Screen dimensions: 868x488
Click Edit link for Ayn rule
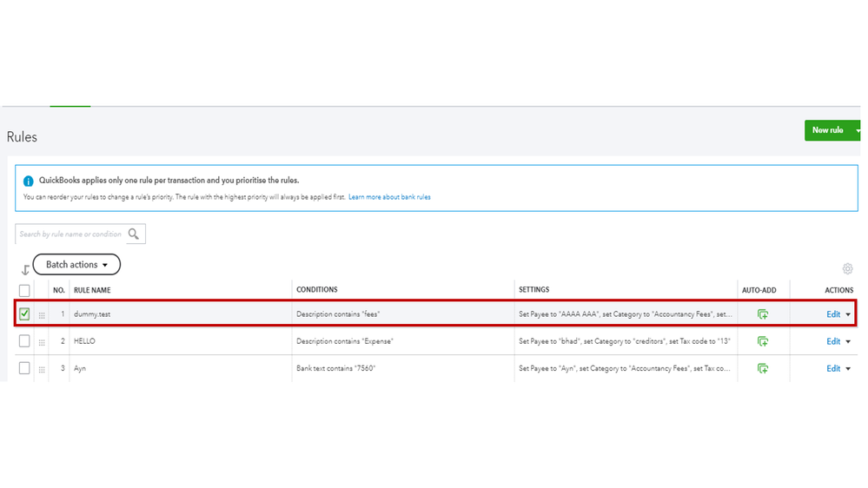833,368
